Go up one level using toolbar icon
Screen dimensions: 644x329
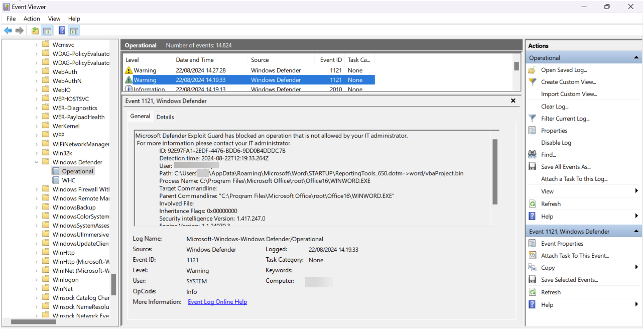(x=35, y=31)
